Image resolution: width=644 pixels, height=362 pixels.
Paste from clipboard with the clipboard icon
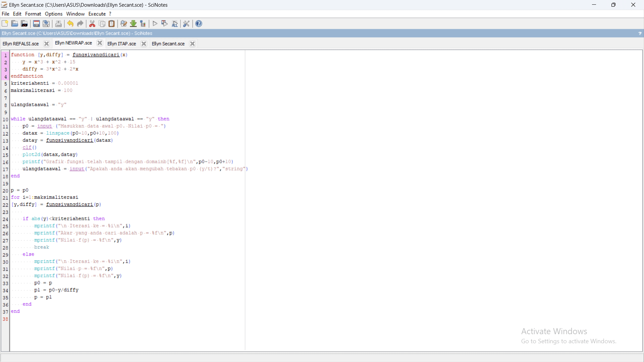(x=112, y=23)
